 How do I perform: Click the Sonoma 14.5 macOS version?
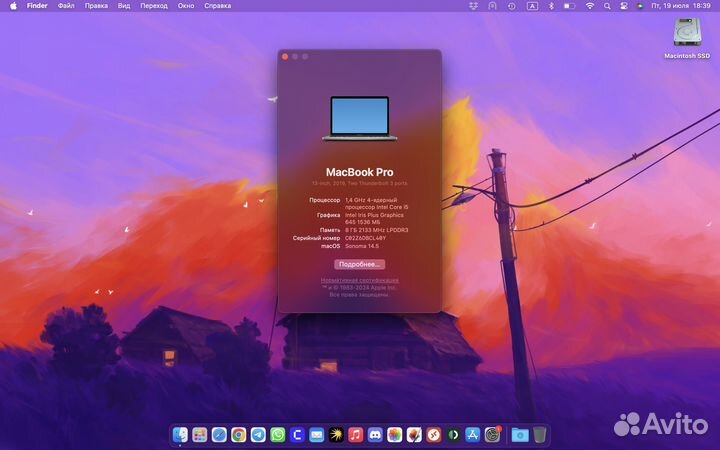[x=362, y=246]
